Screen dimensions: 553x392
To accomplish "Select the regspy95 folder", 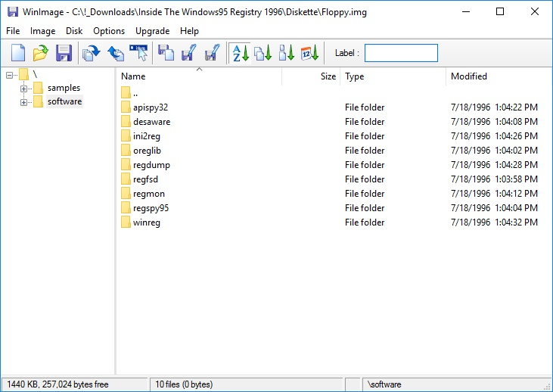I will (x=151, y=208).
